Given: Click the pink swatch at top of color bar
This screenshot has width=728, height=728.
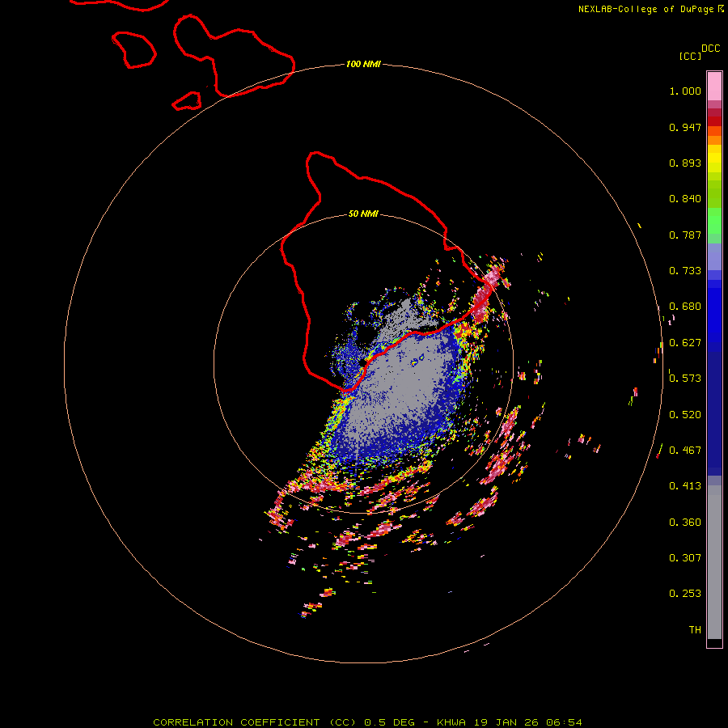Looking at the screenshot, I should [714, 87].
